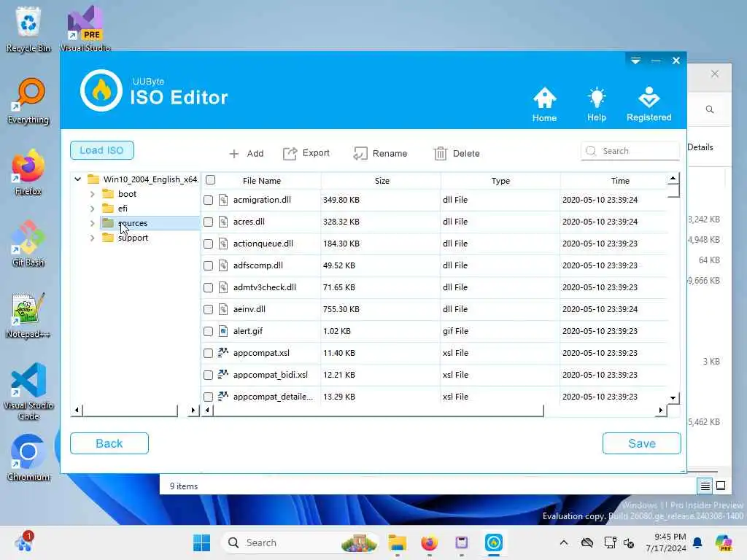This screenshot has width=747, height=560.
Task: Switch the File Explorer window to large thumbnails view
Action: (x=721, y=486)
